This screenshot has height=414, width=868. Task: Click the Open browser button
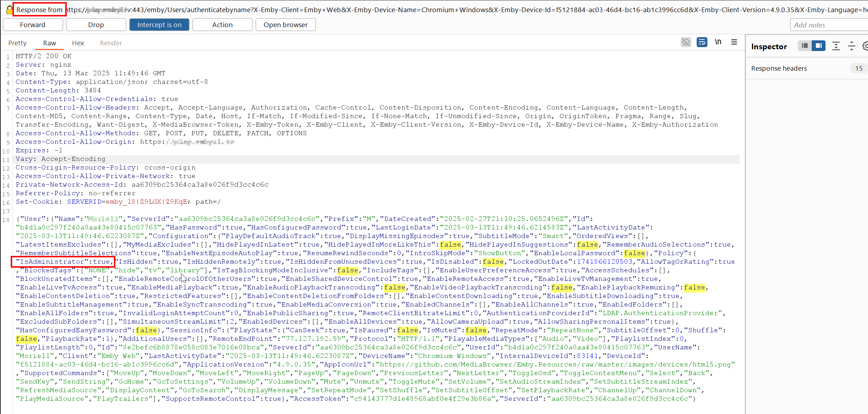[x=285, y=25]
